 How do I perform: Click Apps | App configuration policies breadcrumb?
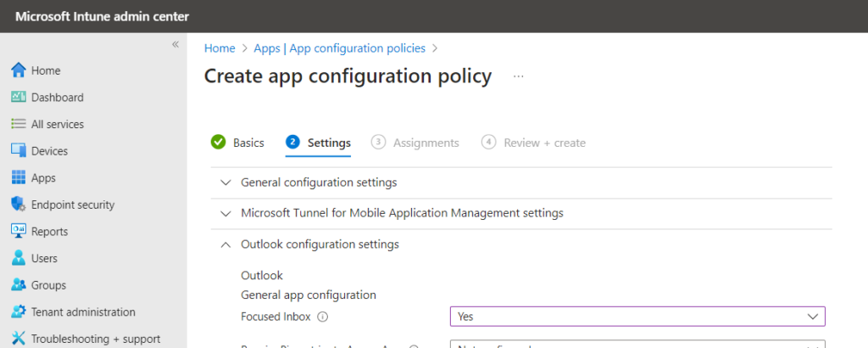[339, 48]
